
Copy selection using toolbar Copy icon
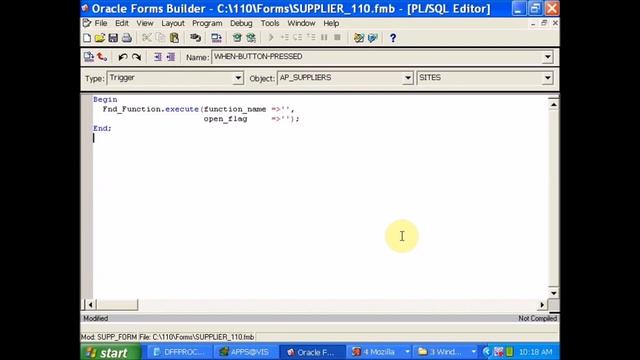click(x=160, y=38)
